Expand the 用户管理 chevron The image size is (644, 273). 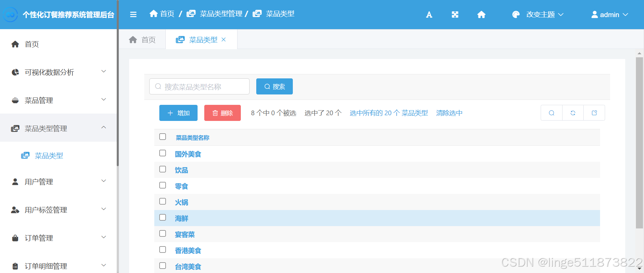[x=104, y=181]
